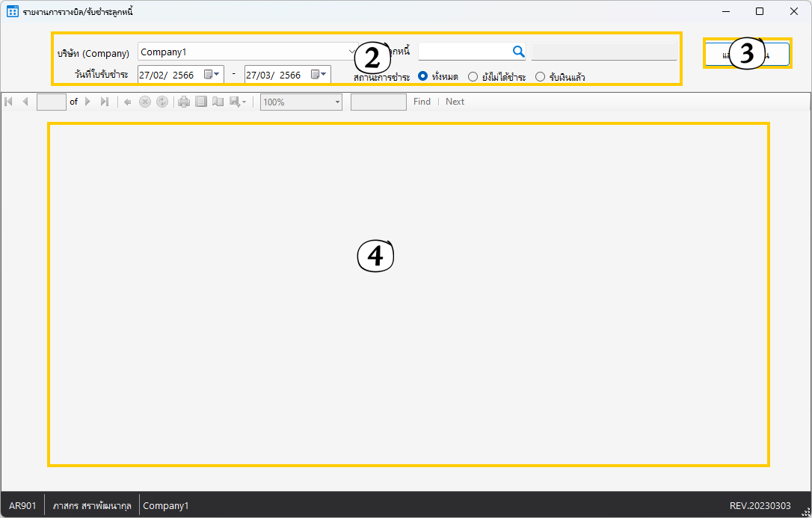Viewport: 812px width, 518px height.
Task: Click the magnifier search icon for customer
Action: point(518,51)
